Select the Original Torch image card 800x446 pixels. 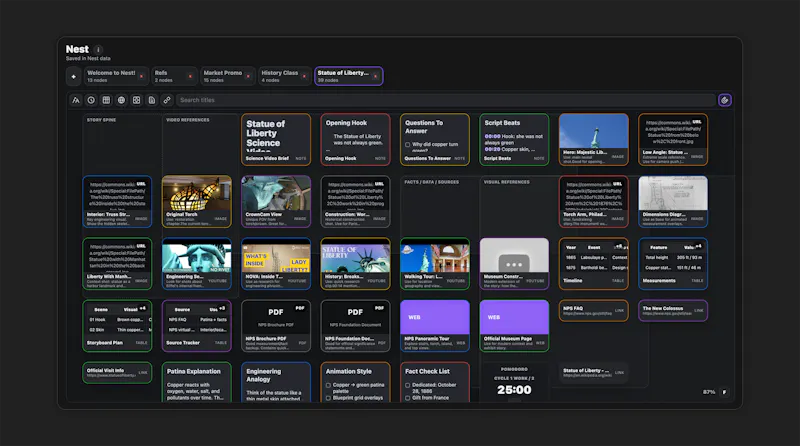coord(196,202)
